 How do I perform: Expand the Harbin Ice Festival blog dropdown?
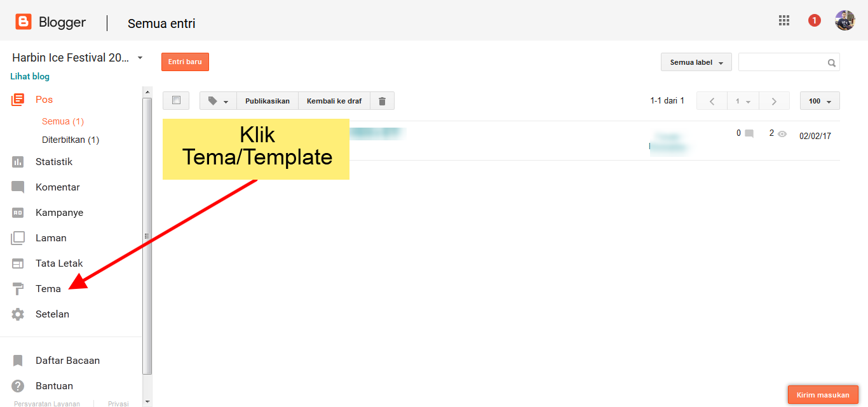[140, 58]
